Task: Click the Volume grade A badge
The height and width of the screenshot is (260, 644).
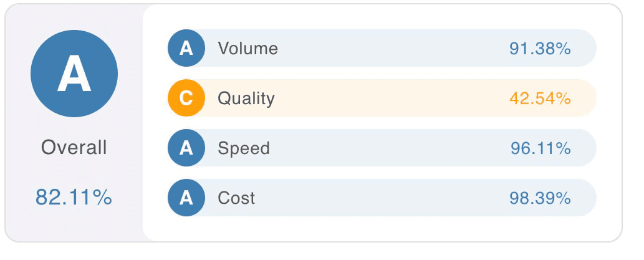Action: coord(186,48)
